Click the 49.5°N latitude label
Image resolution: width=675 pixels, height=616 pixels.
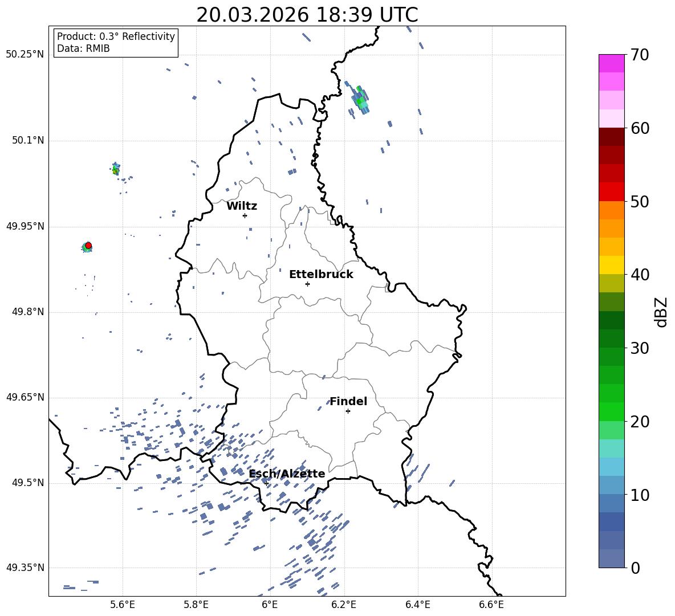pos(28,483)
